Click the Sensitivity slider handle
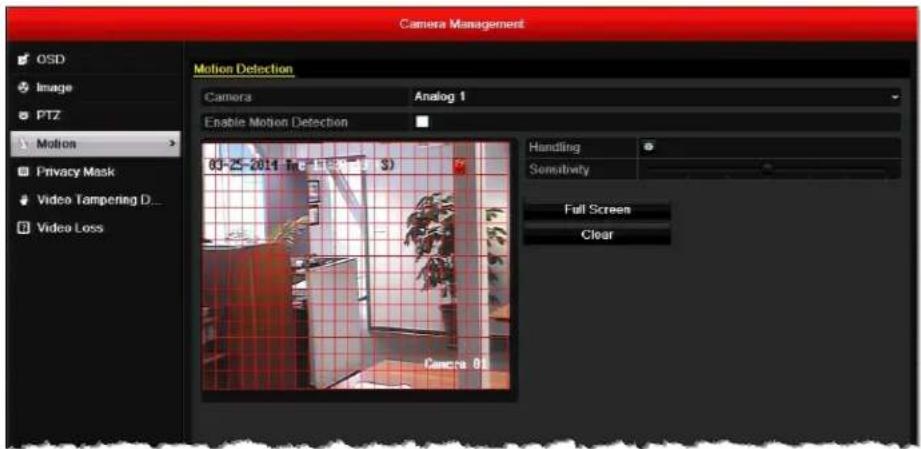921x449 pixels. coord(766,168)
